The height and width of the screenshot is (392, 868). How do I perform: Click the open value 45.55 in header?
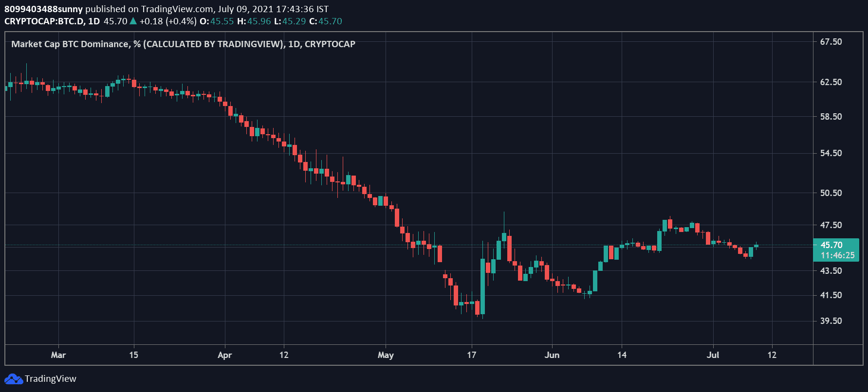[x=222, y=21]
